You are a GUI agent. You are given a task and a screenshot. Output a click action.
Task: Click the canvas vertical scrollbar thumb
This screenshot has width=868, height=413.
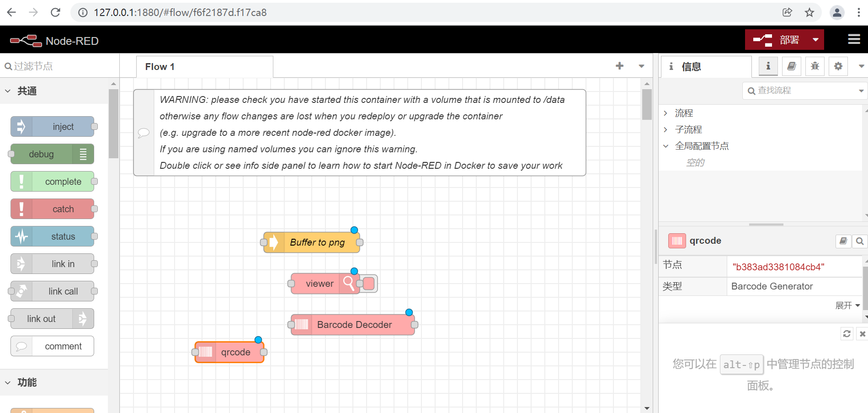coord(647,104)
